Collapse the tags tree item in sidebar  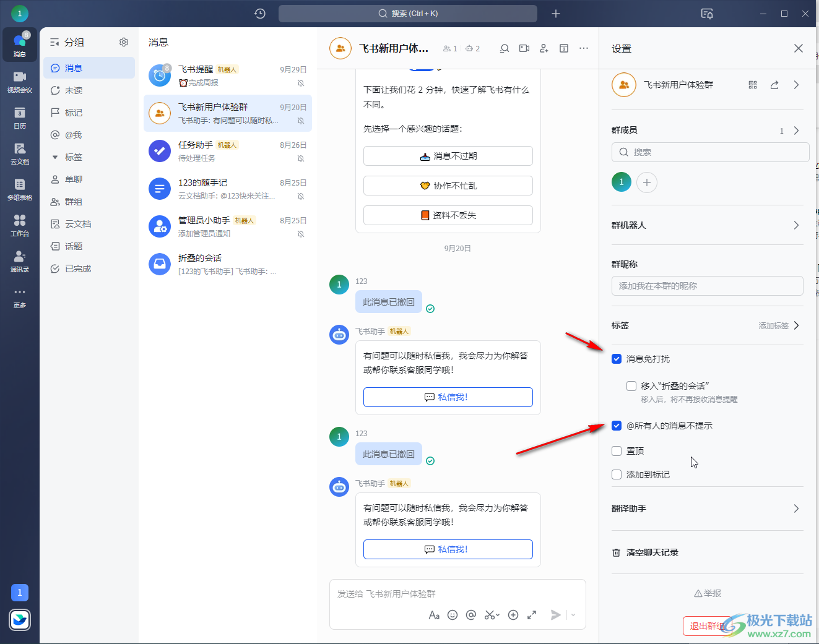tap(55, 157)
